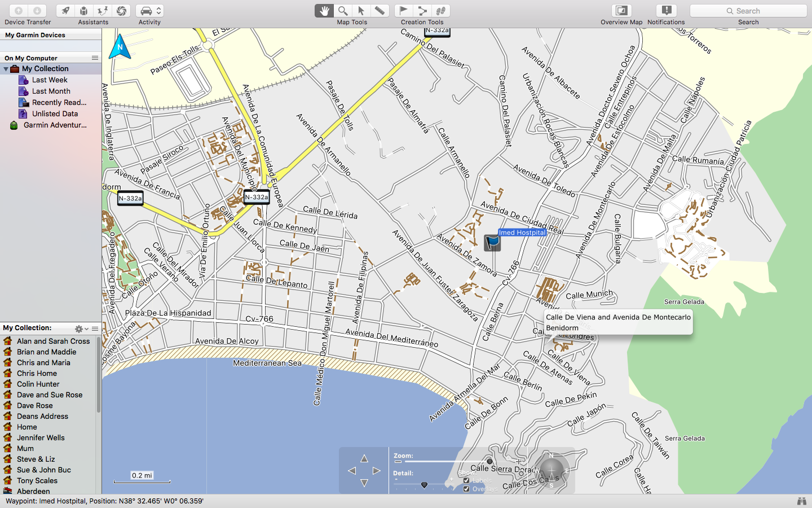Image resolution: width=812 pixels, height=508 pixels.
Task: Pan map down with arrow
Action: (364, 483)
